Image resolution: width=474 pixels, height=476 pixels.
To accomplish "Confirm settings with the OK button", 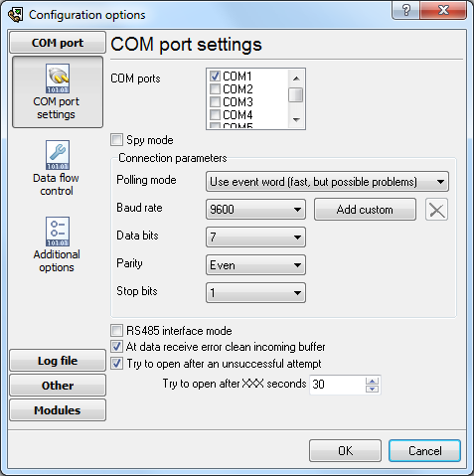I will [345, 450].
